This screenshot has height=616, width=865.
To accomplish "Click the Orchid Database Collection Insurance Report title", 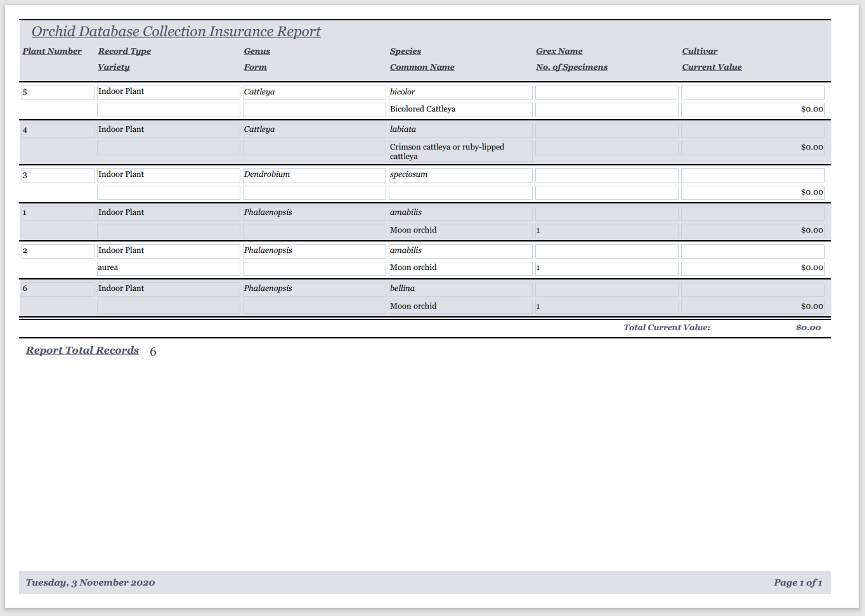I will pyautogui.click(x=176, y=32).
